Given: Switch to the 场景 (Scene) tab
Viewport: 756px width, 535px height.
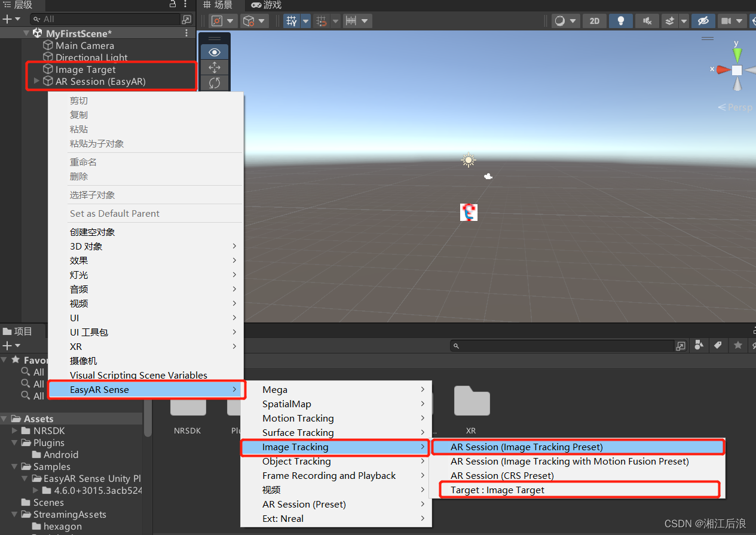Looking at the screenshot, I should tap(218, 5).
